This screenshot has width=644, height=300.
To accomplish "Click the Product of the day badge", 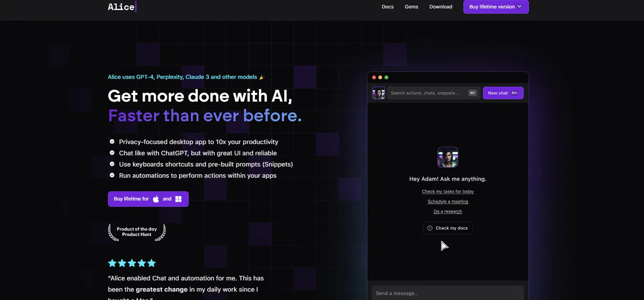I will (137, 232).
